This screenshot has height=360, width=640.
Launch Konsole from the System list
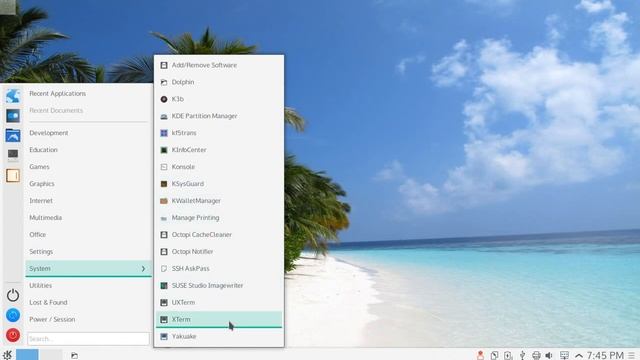click(x=219, y=167)
